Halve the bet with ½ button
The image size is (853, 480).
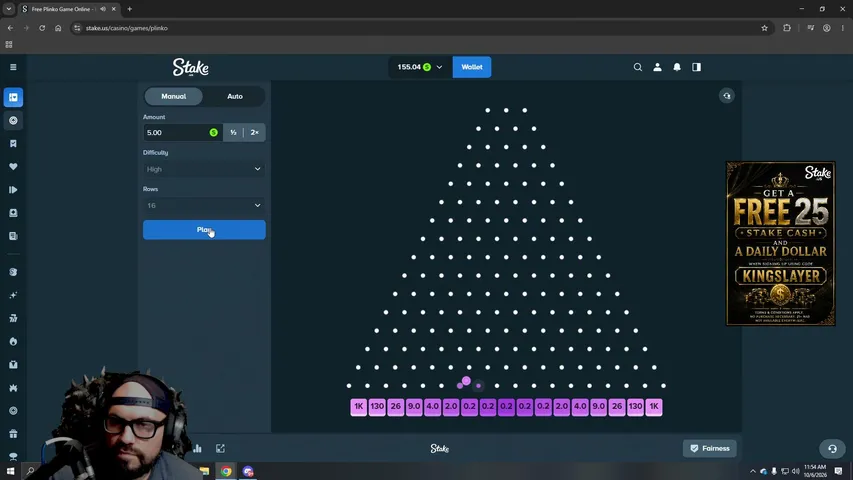click(x=233, y=132)
